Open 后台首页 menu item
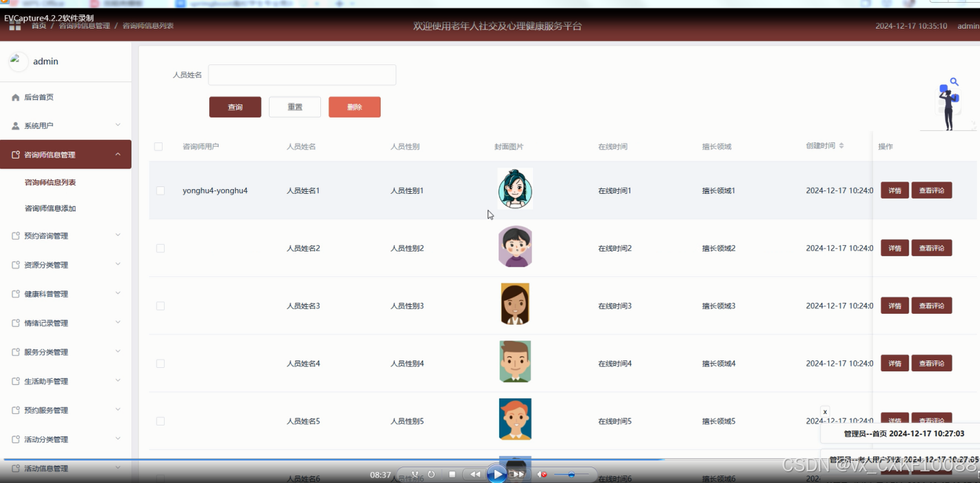Image resolution: width=980 pixels, height=483 pixels. [x=66, y=97]
